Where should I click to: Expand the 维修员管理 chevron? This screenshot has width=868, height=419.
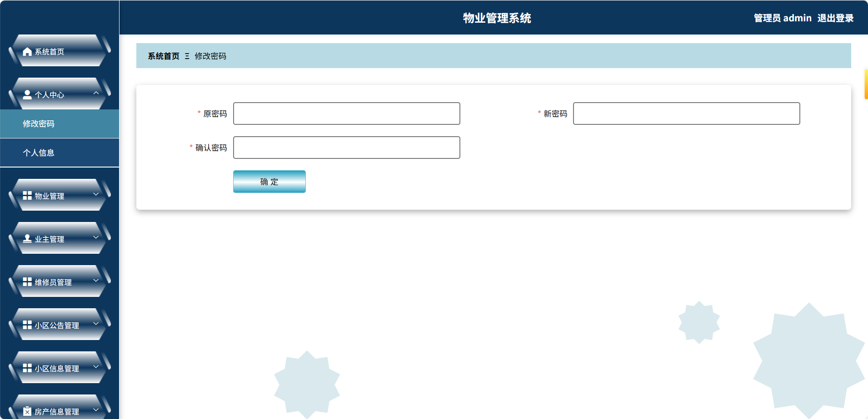coord(96,280)
